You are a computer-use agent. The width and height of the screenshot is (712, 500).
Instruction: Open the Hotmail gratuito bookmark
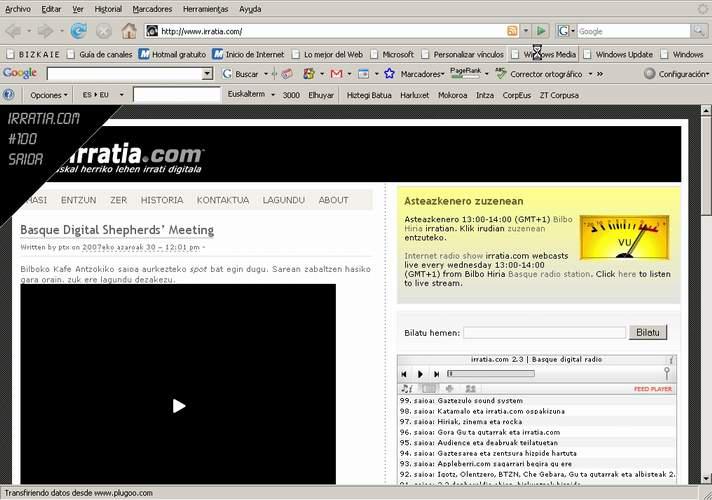click(172, 54)
